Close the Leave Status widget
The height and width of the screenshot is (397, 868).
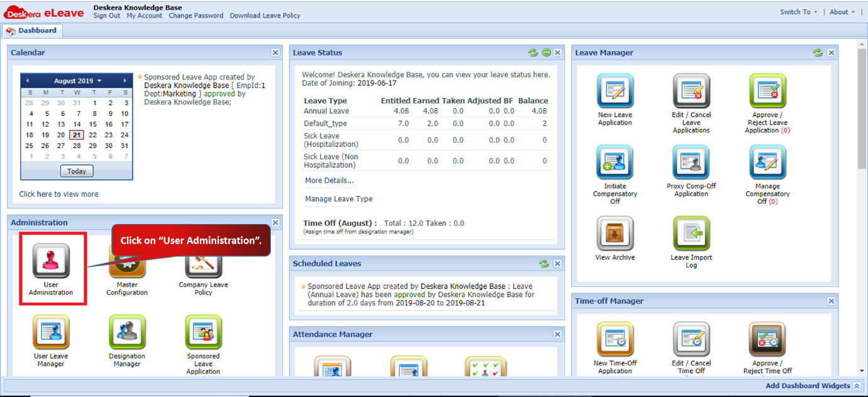tap(558, 53)
